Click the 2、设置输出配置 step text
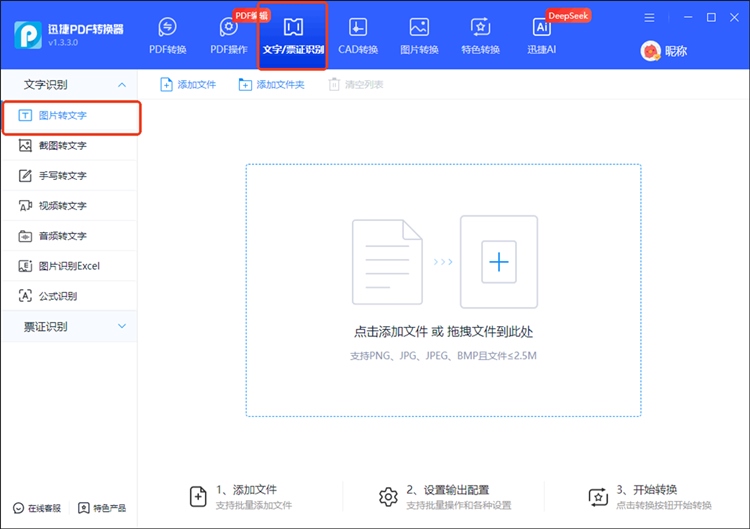This screenshot has height=529, width=750. click(x=448, y=490)
